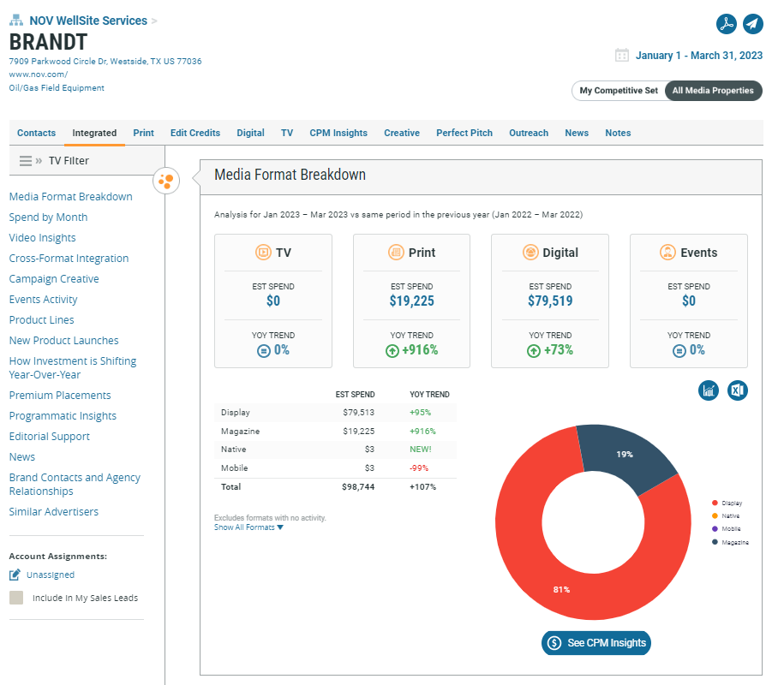Click the Print format icon
Image resolution: width=784 pixels, height=685 pixels.
pos(396,253)
